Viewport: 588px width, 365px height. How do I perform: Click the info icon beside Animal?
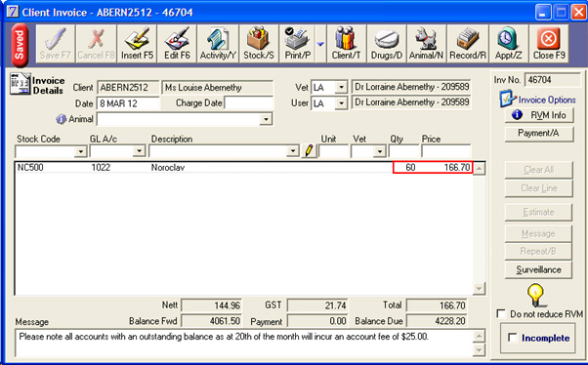pyautogui.click(x=61, y=119)
